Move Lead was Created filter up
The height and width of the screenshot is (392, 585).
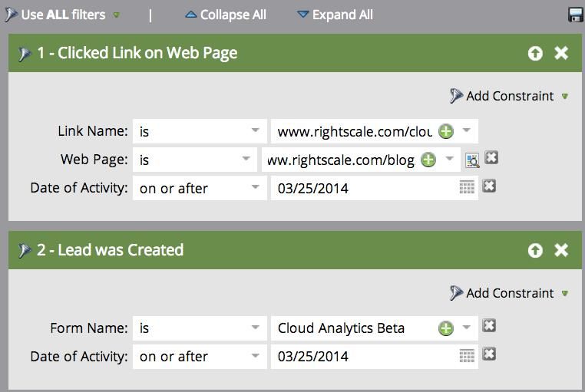point(535,250)
